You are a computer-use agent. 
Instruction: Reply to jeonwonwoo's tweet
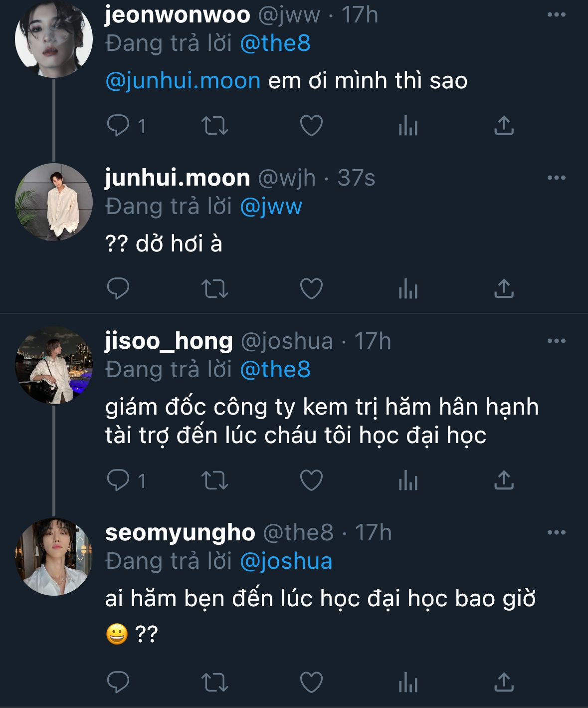click(118, 126)
